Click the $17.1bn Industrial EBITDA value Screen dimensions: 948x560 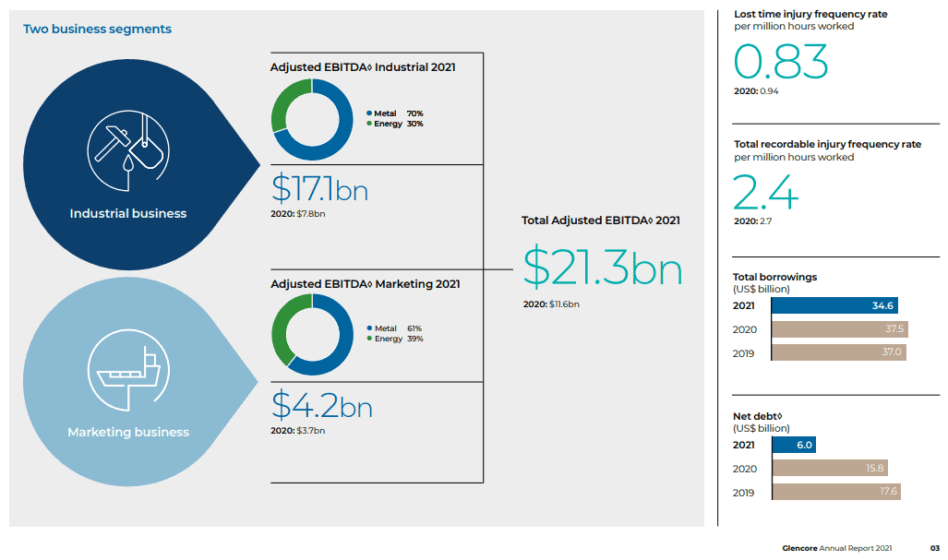point(319,189)
